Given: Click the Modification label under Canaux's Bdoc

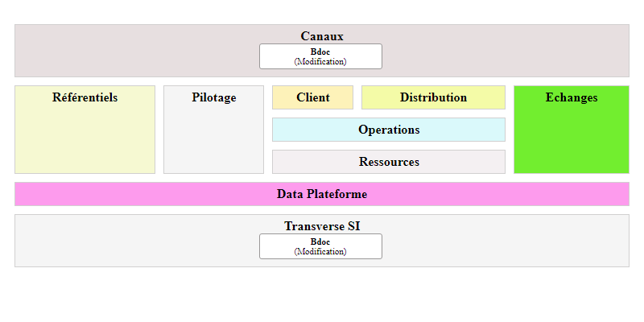Looking at the screenshot, I should point(320,61).
